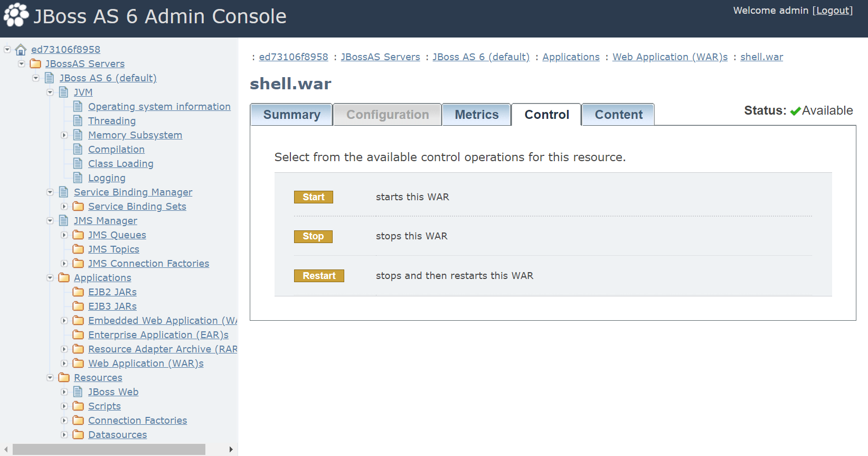Click the folder icon beside EJB3 JARs
This screenshot has height=456, width=868.
[x=78, y=306]
